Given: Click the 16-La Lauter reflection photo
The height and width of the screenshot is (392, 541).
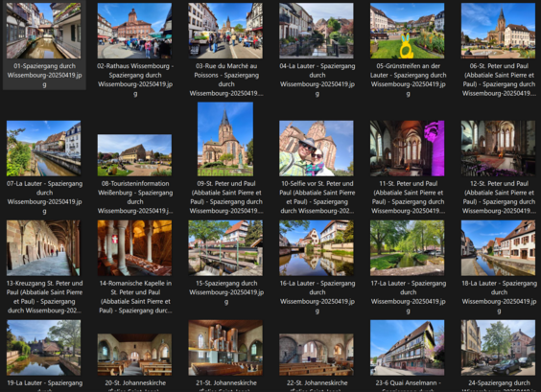Looking at the screenshot, I should point(317,248).
